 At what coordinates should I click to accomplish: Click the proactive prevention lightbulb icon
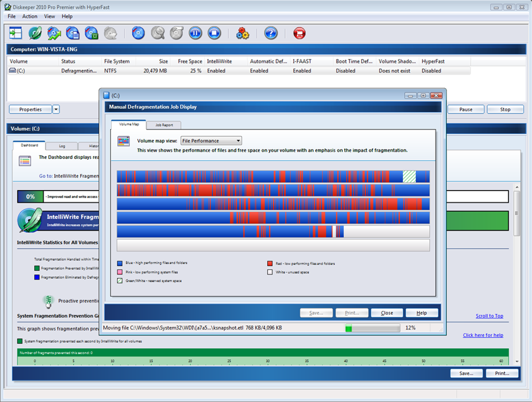point(49,302)
